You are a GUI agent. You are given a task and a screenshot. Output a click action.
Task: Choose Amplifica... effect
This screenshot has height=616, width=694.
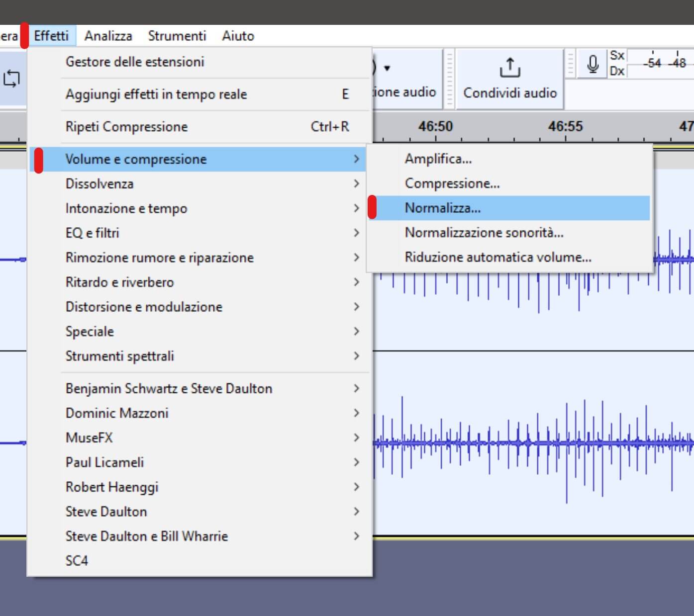(438, 159)
